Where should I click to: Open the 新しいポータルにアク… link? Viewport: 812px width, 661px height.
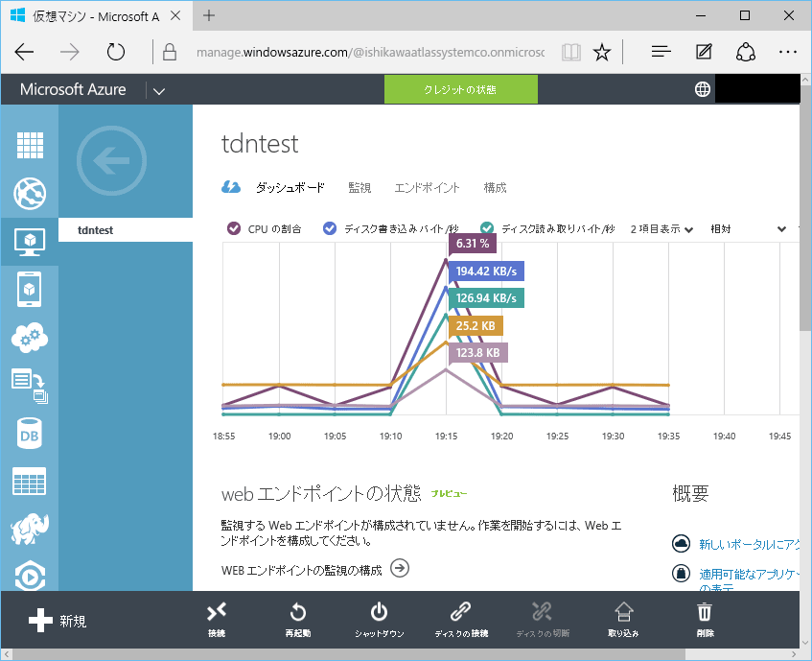tap(749, 544)
